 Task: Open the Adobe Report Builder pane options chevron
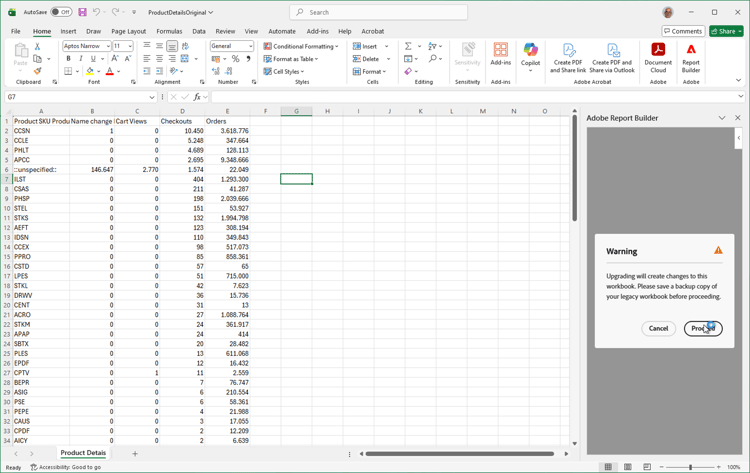(x=722, y=118)
